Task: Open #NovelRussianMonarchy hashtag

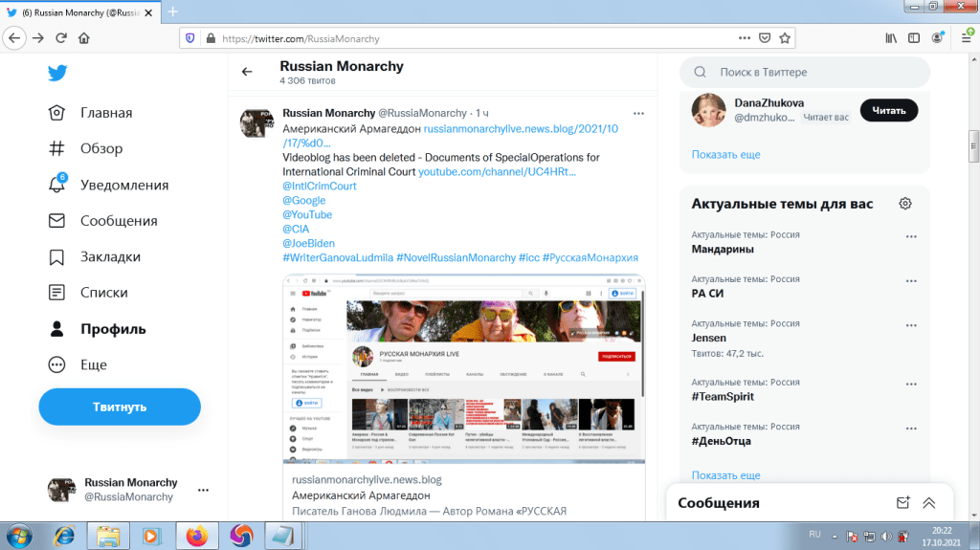Action: [457, 257]
